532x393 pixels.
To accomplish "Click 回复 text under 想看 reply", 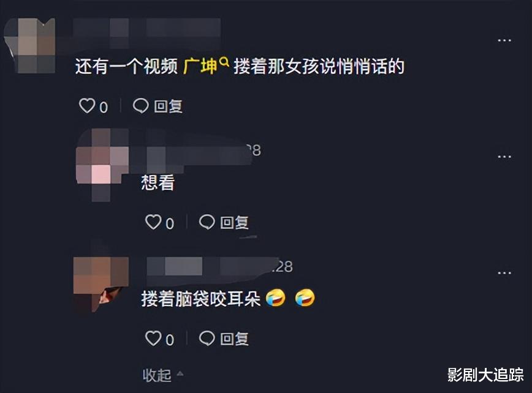I will point(235,223).
